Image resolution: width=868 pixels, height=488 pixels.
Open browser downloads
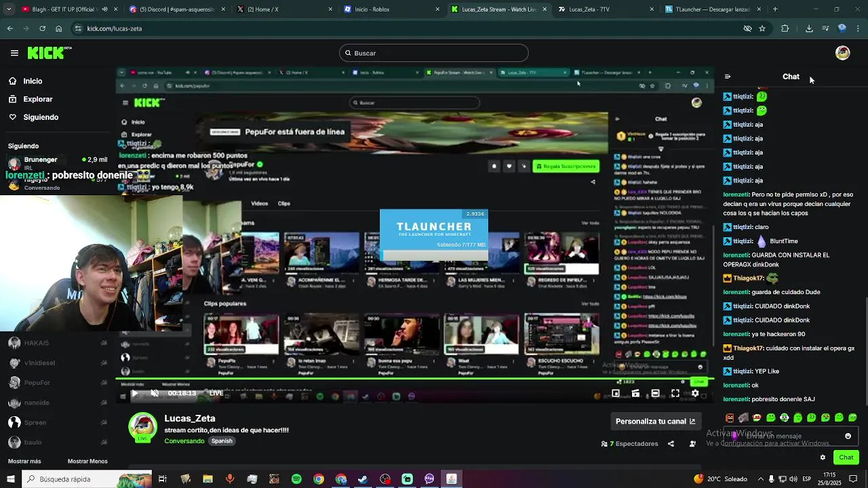[x=809, y=28]
